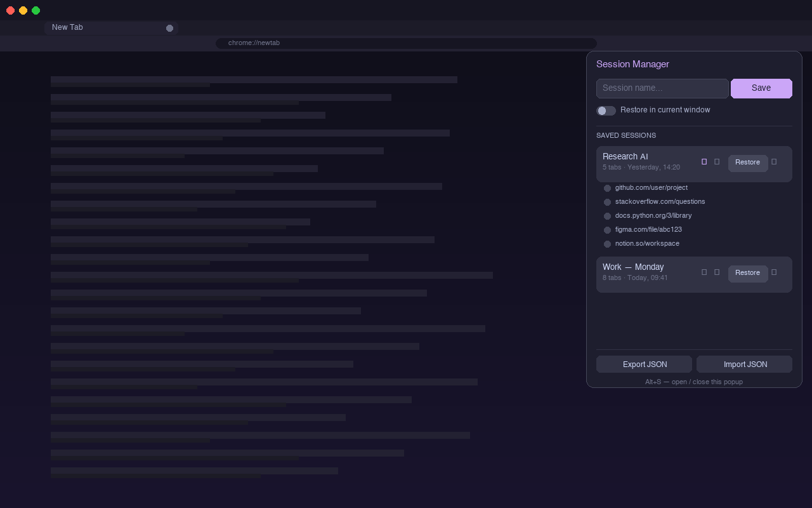Click the chrome://newtab address bar
Viewport: 812px width, 508px height.
click(406, 43)
